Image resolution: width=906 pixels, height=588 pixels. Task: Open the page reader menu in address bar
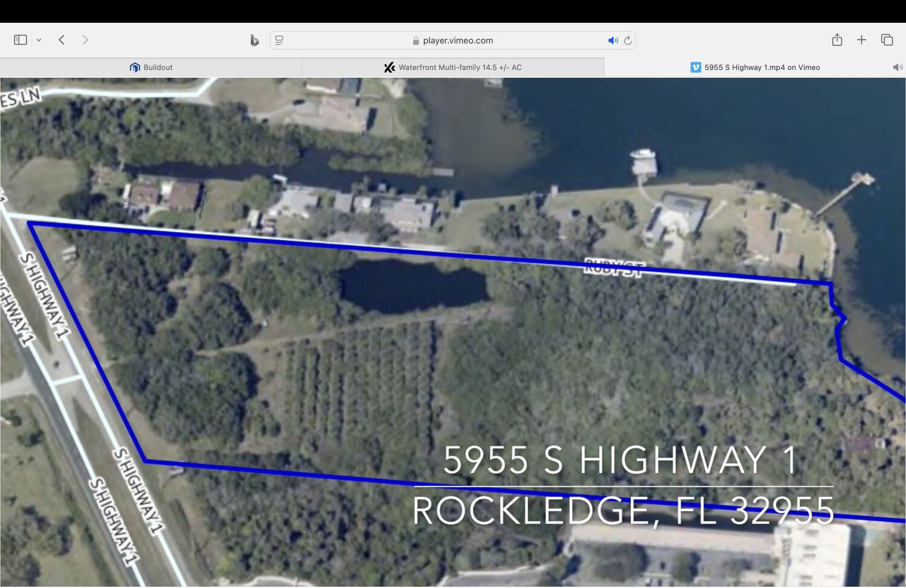click(x=279, y=40)
